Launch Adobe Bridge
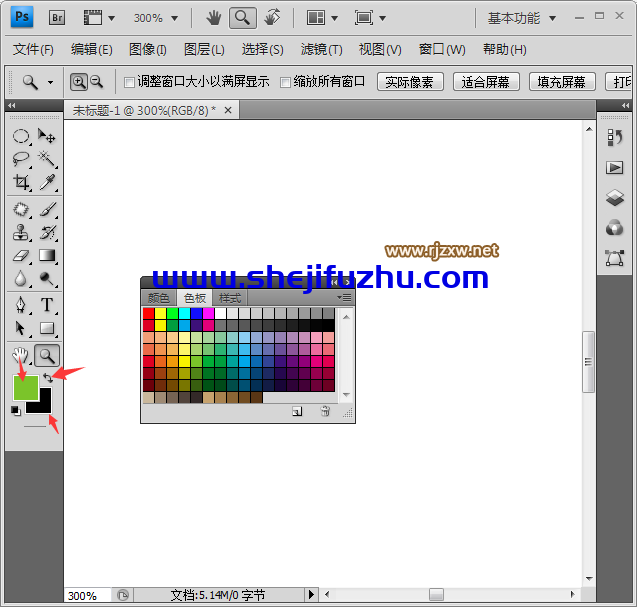Viewport: 637px width, 607px height. (x=57, y=18)
